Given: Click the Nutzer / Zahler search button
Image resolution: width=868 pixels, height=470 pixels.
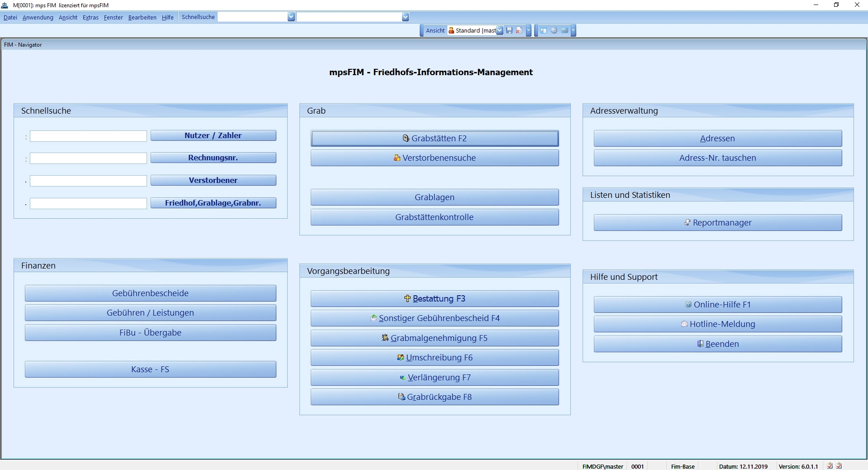Looking at the screenshot, I should click(x=213, y=135).
